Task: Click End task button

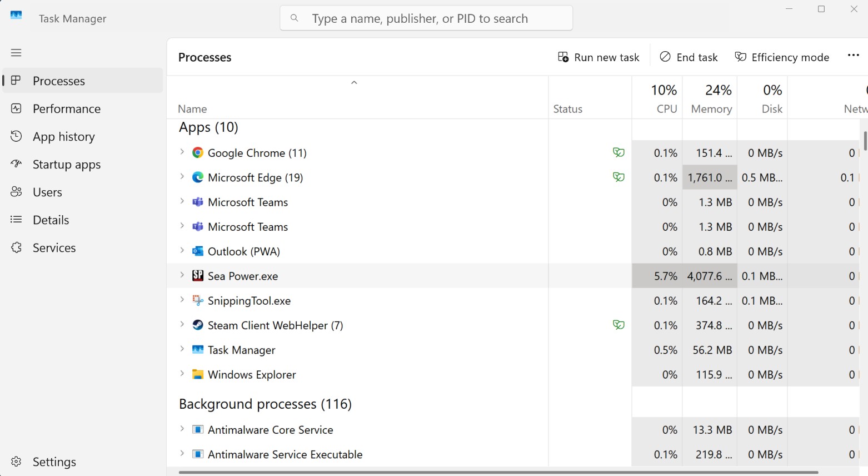Action: pyautogui.click(x=689, y=57)
